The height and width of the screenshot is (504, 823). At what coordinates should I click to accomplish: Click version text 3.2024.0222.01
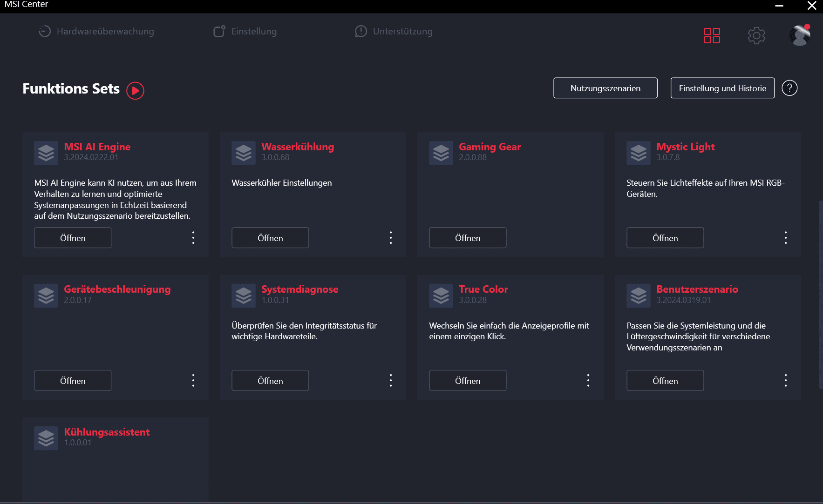pos(91,157)
